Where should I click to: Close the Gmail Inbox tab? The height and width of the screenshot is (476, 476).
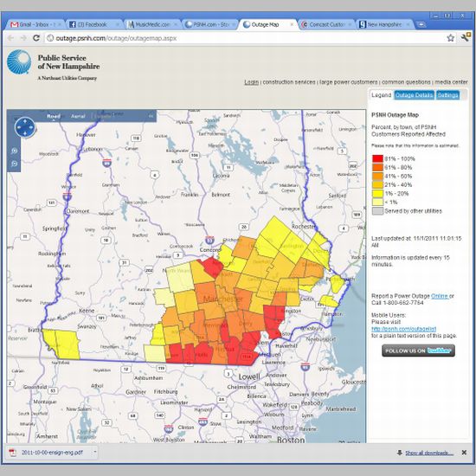click(60, 24)
